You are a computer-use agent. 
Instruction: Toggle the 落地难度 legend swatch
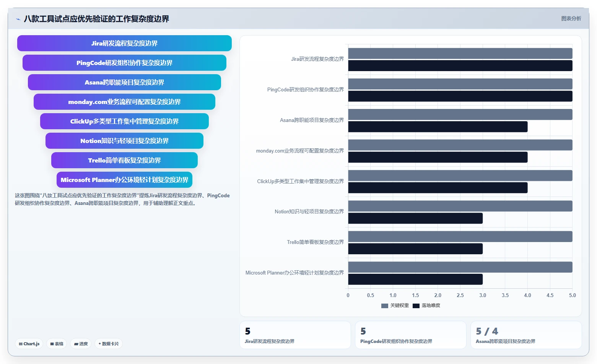point(416,305)
